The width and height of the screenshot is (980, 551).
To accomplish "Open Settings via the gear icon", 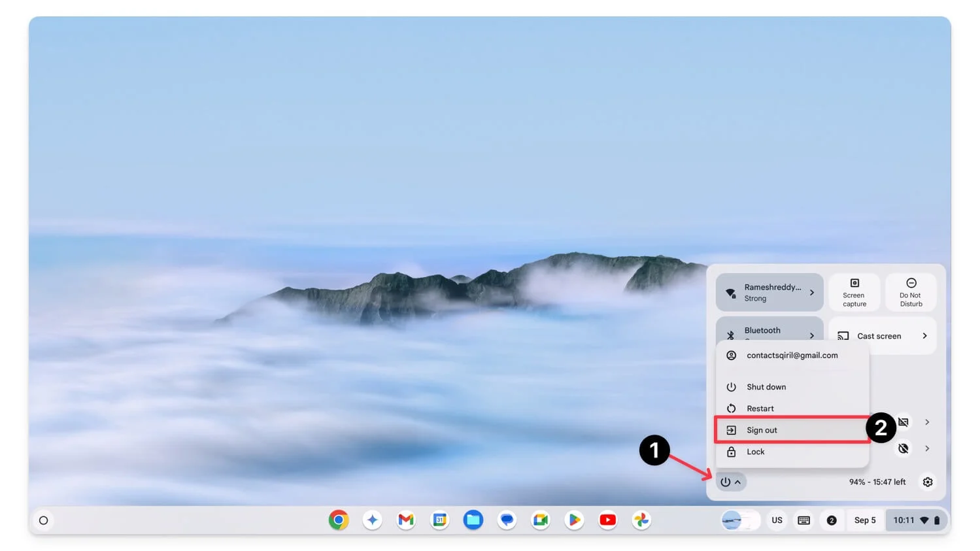I will pos(928,482).
